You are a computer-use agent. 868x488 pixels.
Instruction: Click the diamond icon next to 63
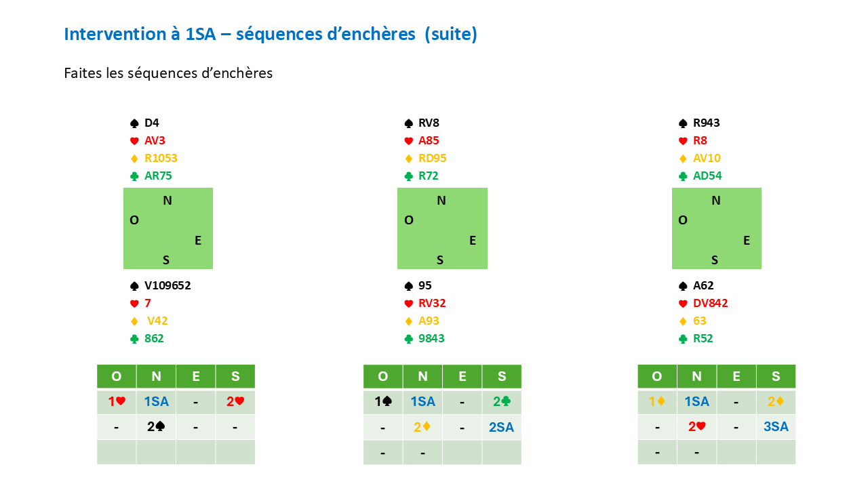click(683, 321)
